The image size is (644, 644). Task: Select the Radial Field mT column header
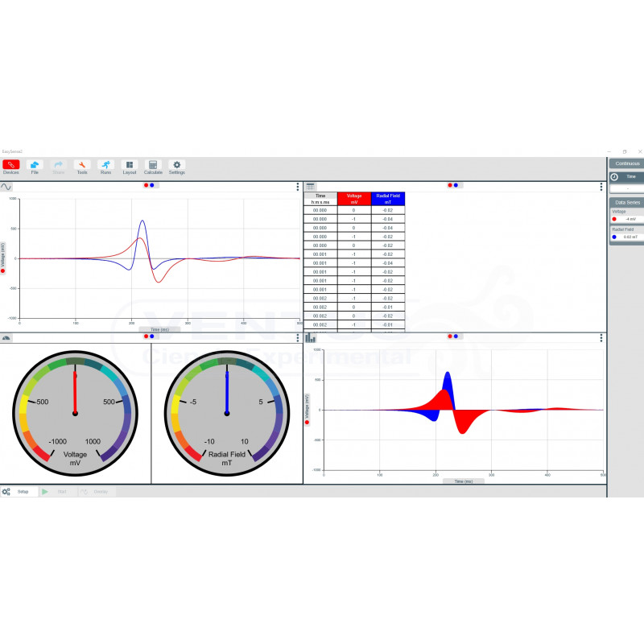tap(389, 199)
